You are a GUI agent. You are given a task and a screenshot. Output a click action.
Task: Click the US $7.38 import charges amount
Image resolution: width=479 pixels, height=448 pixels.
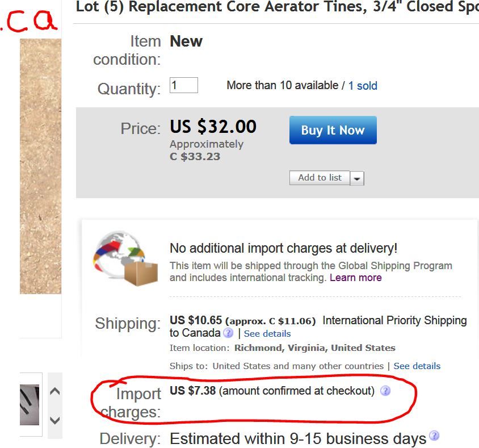192,391
